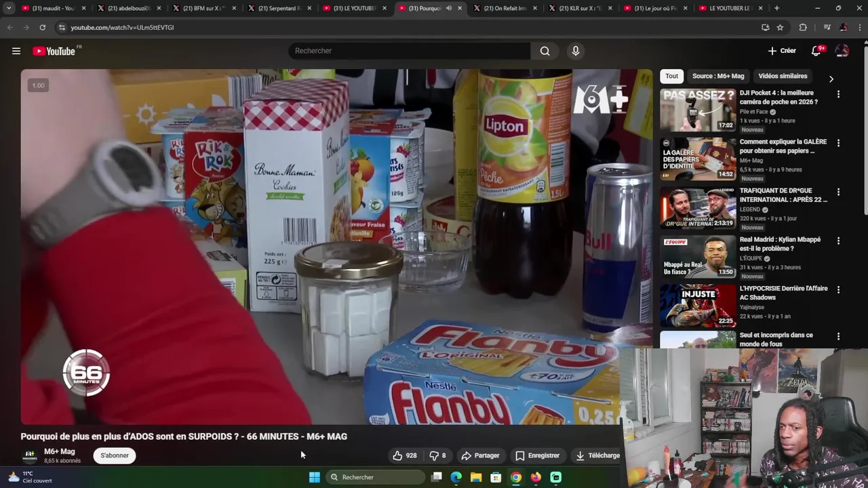Mute the tab via its speaker icon
The height and width of the screenshot is (488, 868).
pyautogui.click(x=448, y=8)
